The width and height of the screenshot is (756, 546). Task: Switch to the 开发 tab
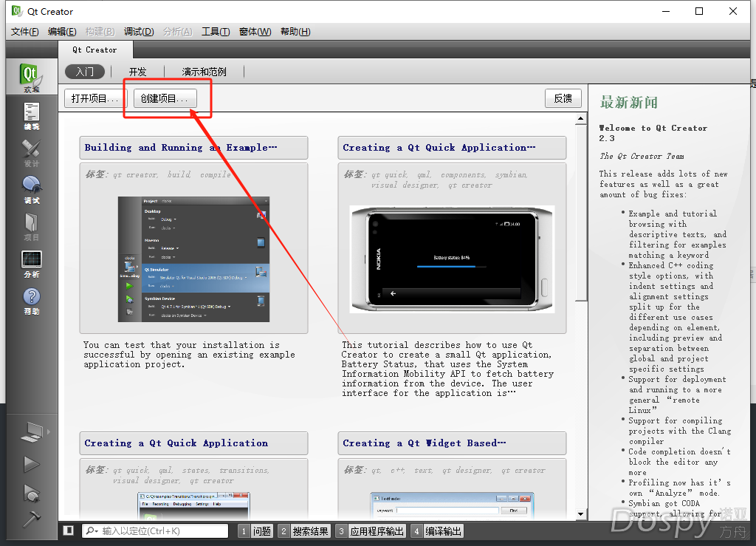(137, 72)
